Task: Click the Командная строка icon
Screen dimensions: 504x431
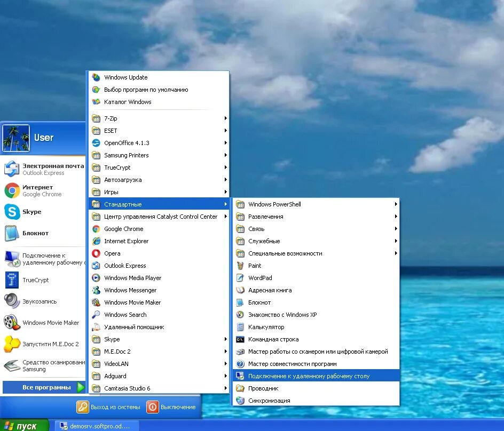Action: 240,339
